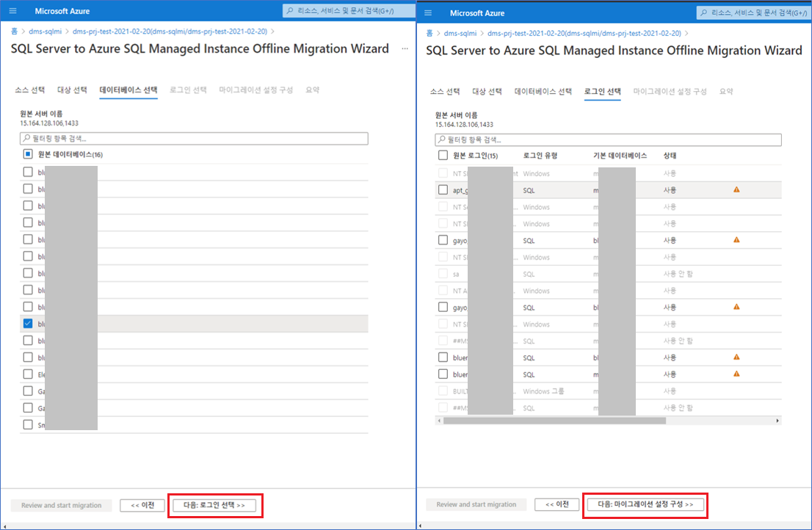The width and height of the screenshot is (812, 530).
Task: Go to 데이터베이스 선택 tab in right window
Action: (543, 92)
